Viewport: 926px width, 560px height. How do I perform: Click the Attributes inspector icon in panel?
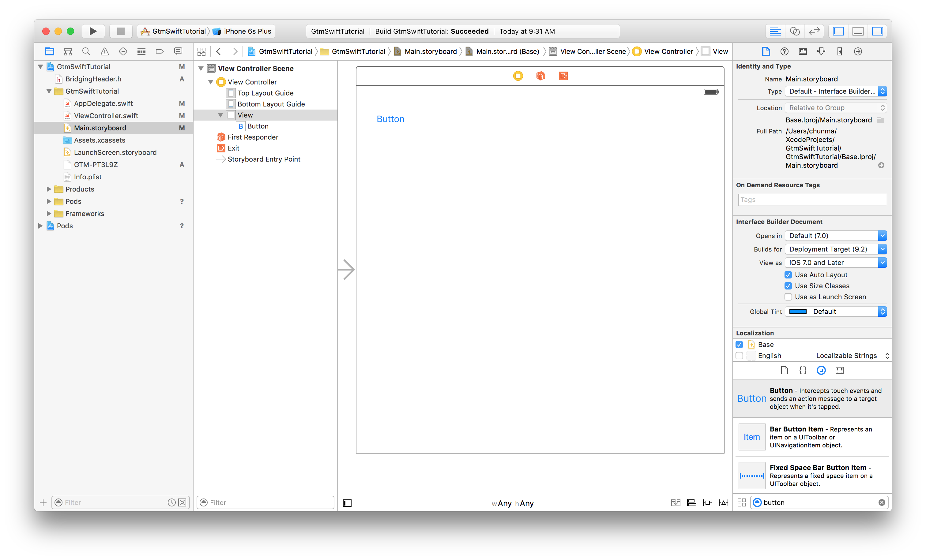click(821, 52)
